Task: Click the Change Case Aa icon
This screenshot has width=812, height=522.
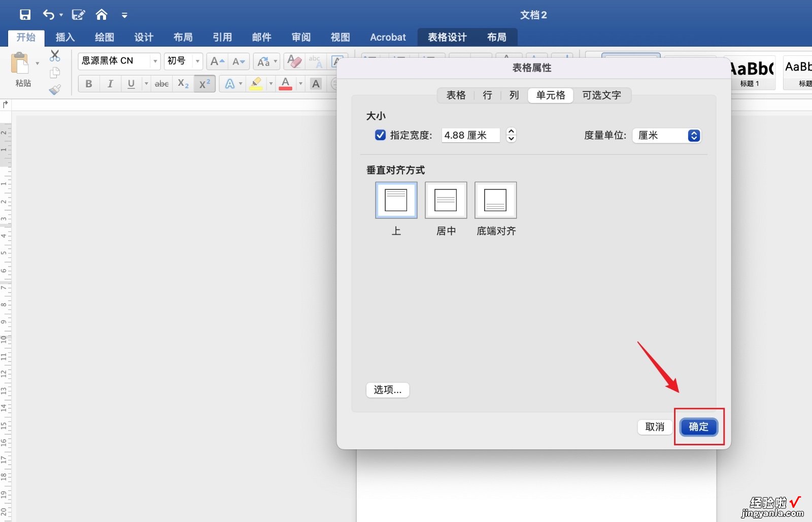Action: [x=263, y=61]
